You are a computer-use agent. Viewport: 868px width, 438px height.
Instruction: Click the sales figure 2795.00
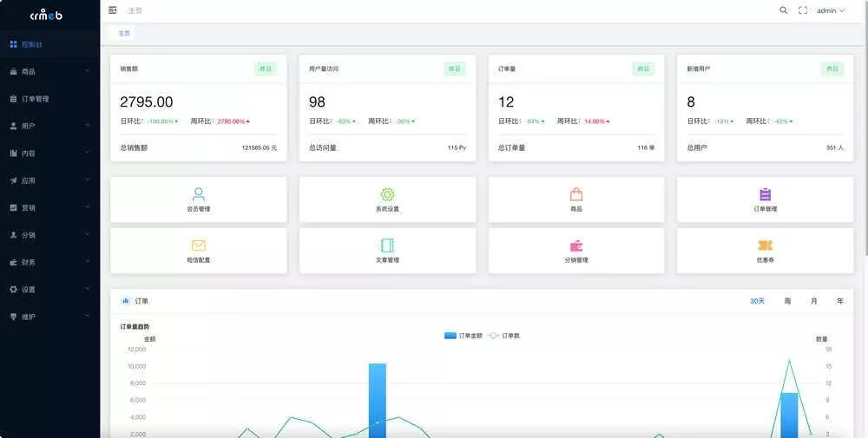146,101
